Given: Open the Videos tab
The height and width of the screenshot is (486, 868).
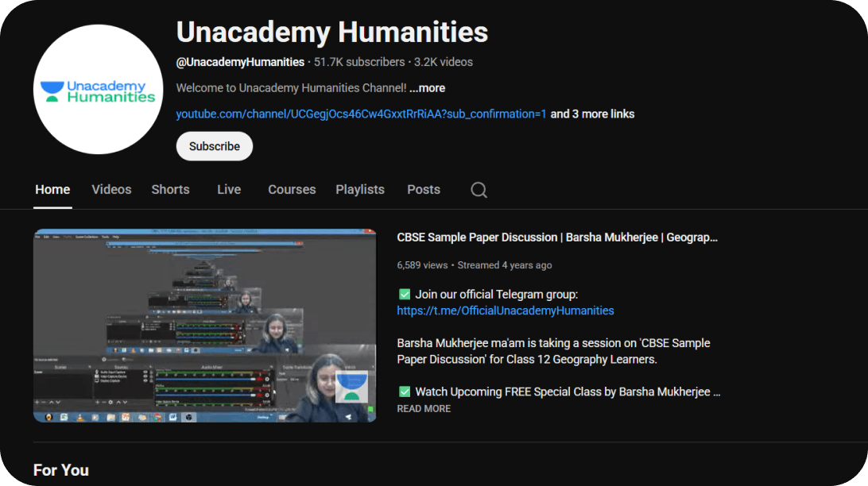Looking at the screenshot, I should 111,190.
